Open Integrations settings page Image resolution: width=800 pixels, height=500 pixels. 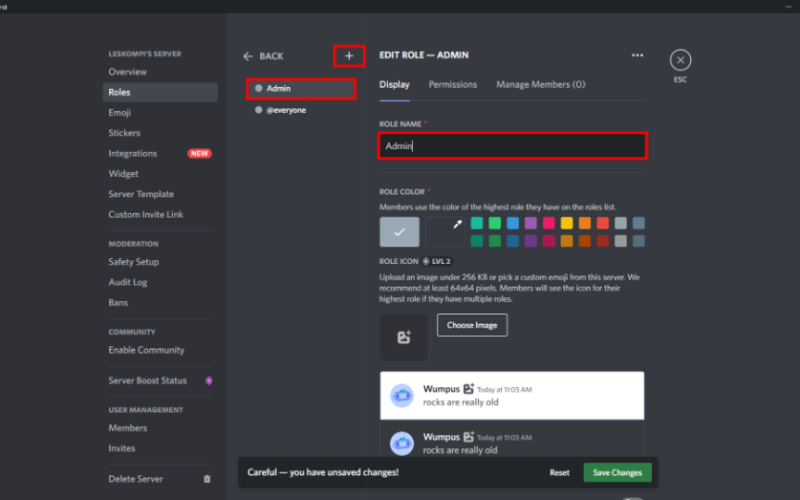(x=160, y=154)
